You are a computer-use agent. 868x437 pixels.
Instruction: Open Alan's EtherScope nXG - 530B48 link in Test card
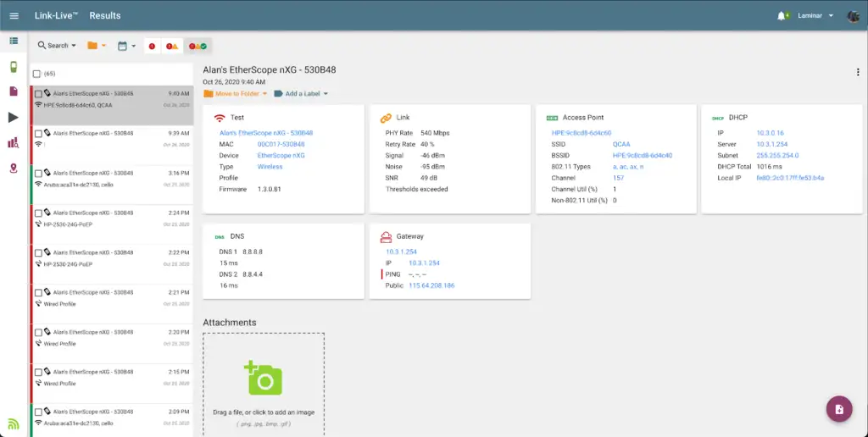point(265,133)
